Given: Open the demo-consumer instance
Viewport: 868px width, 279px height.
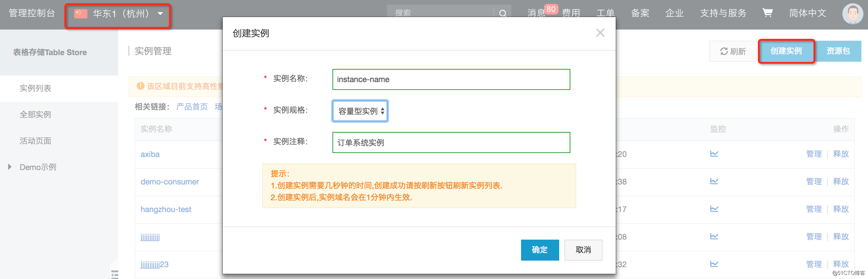Looking at the screenshot, I should (170, 182).
